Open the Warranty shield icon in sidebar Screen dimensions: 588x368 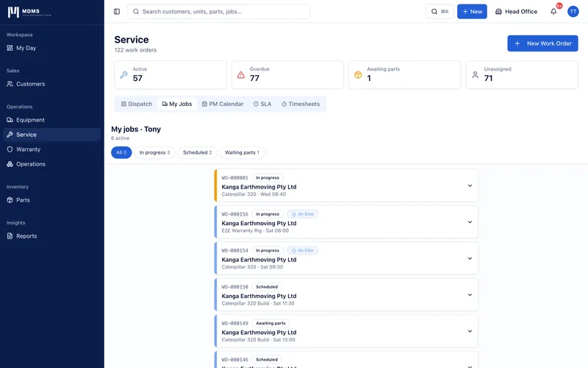(10, 149)
